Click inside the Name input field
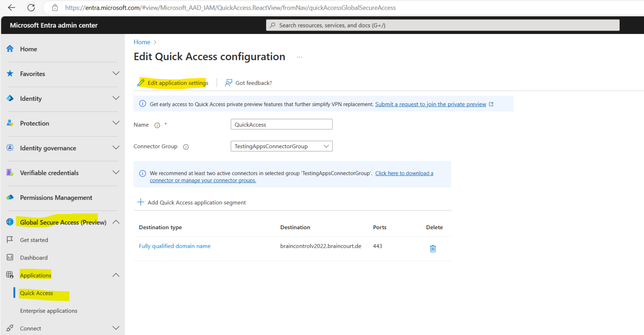This screenshot has height=335, width=644. point(281,124)
